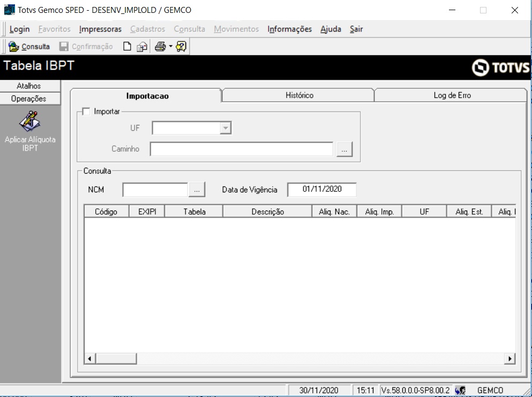
Task: Enable the Importar checkbox
Action: [86, 111]
